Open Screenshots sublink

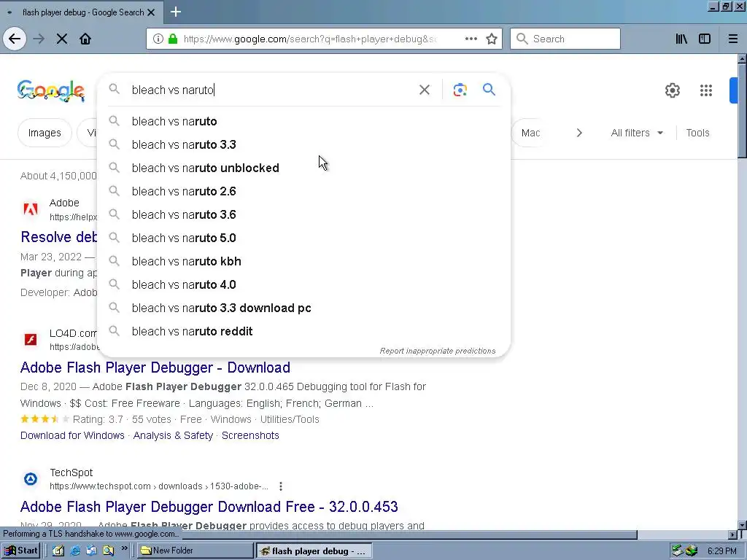(250, 435)
